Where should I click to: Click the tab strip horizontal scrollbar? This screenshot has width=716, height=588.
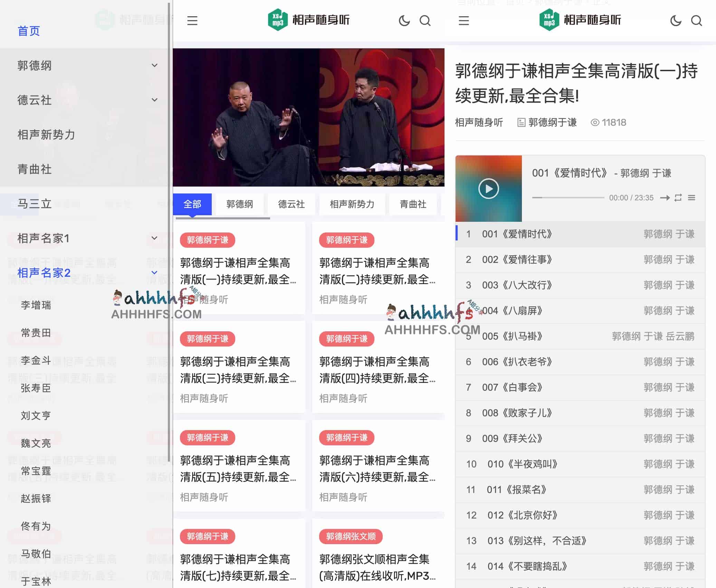[223, 218]
